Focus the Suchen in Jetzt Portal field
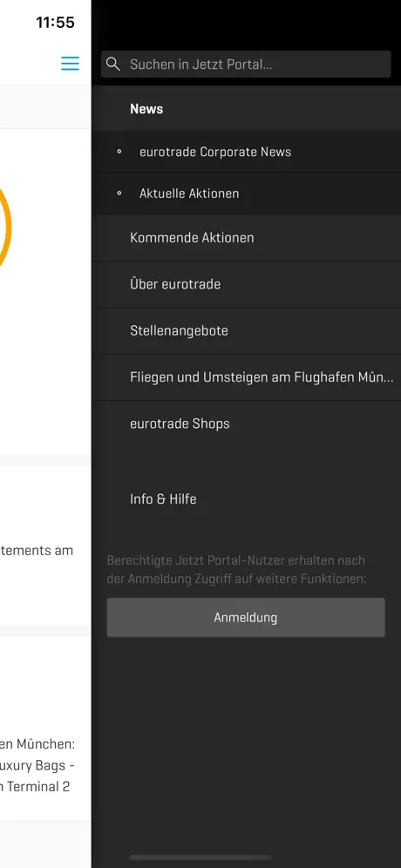Viewport: 401px width, 868px height. [246, 64]
